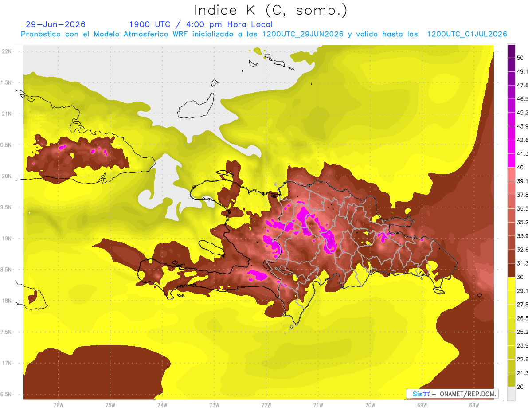532x411 pixels.
Task: Click the legend value '50'
Action: click(x=520, y=58)
